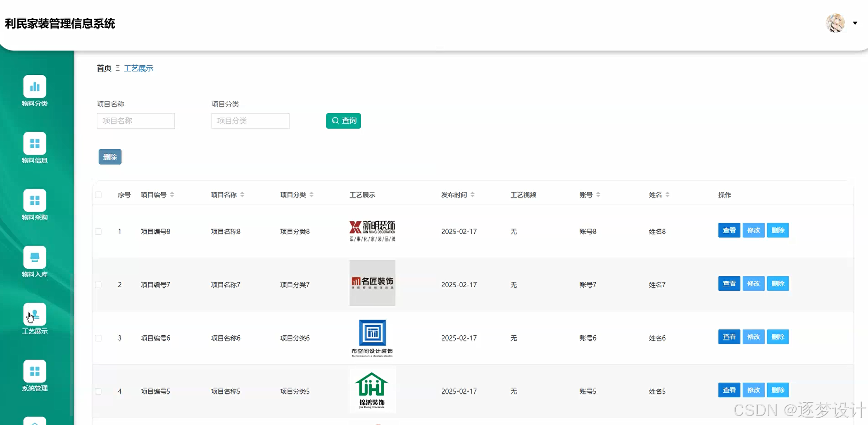Delete 项目编号6 row via 删除
Screen dimensions: 868x425
pyautogui.click(x=778, y=337)
